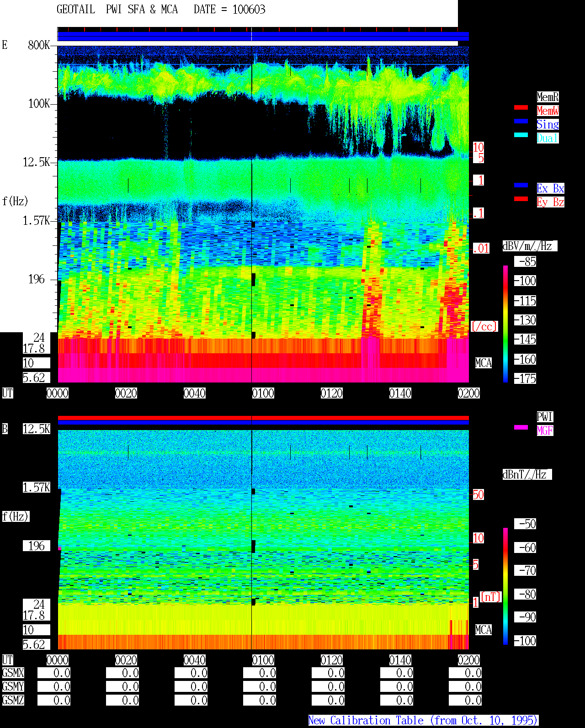
Task: Click the blue Sing legend swatch
Action: coord(521,121)
